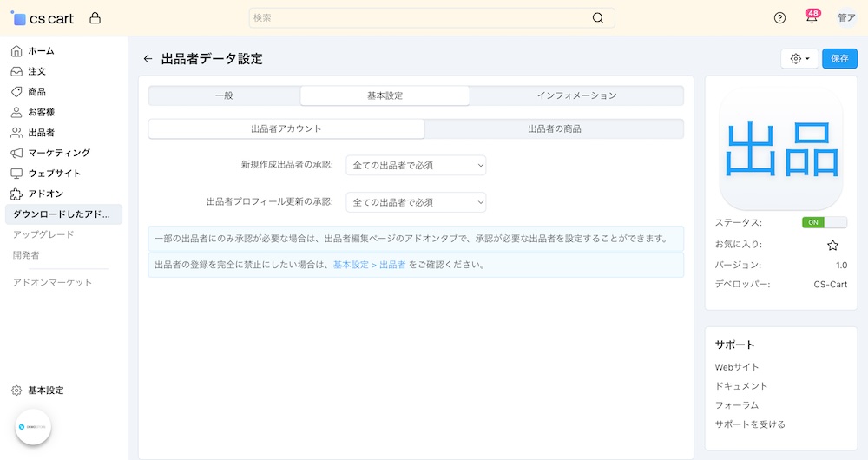The height and width of the screenshot is (460, 868).
Task: Click the DEMO STORE round badge
Action: click(33, 427)
